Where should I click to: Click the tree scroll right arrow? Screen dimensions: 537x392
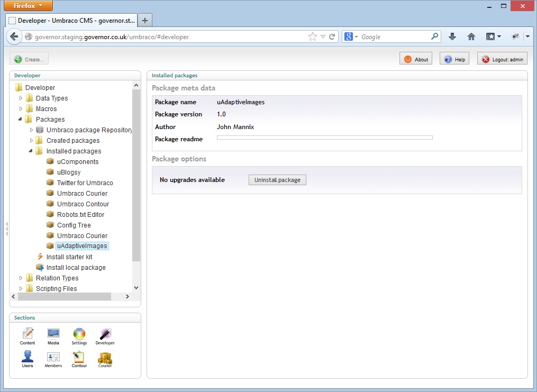tap(128, 296)
